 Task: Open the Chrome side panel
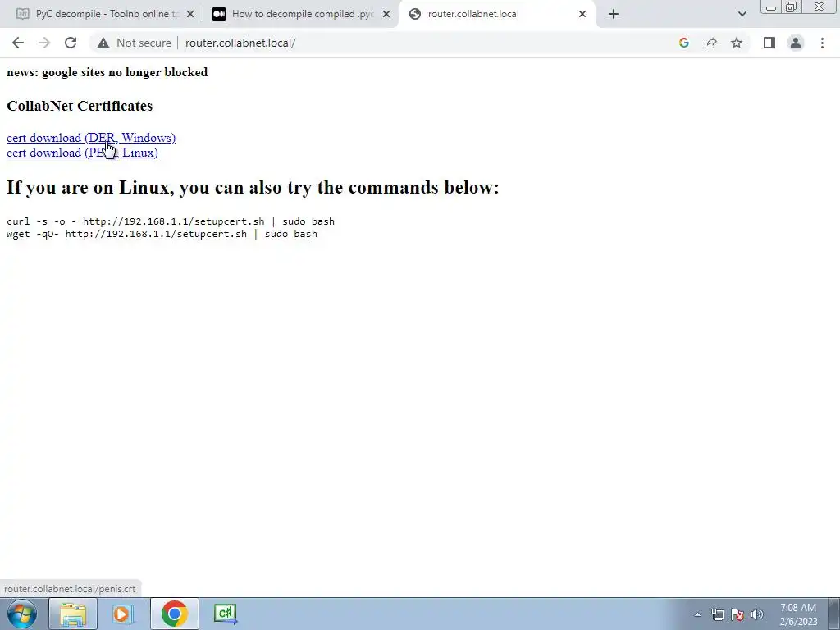point(769,43)
